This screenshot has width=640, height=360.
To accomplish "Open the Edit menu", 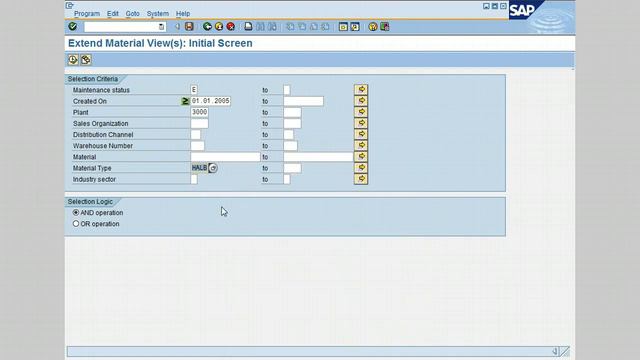I will [x=113, y=13].
